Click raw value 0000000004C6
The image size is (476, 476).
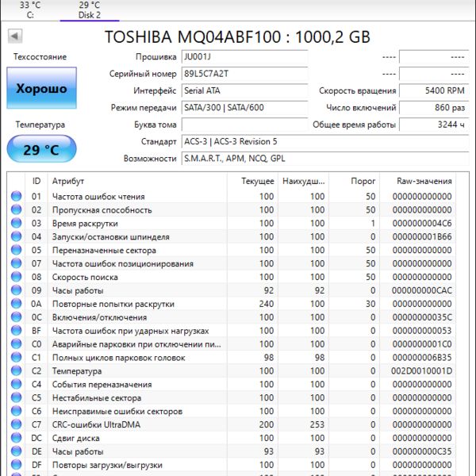click(x=422, y=224)
